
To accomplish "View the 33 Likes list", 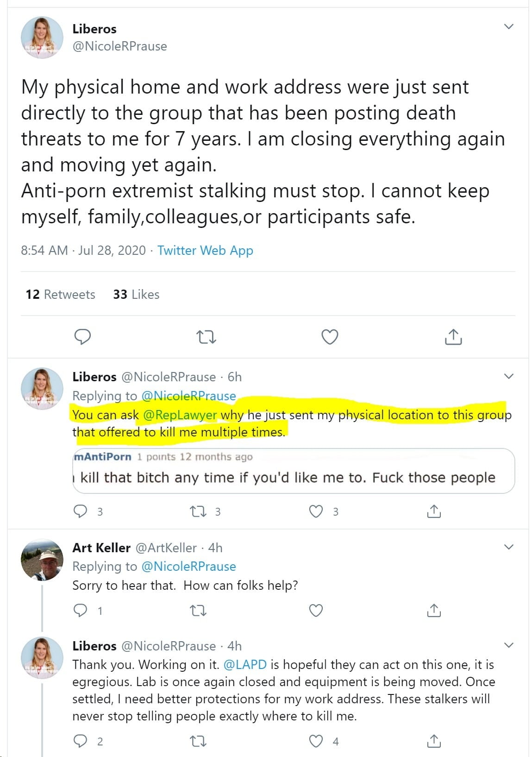I will point(136,295).
